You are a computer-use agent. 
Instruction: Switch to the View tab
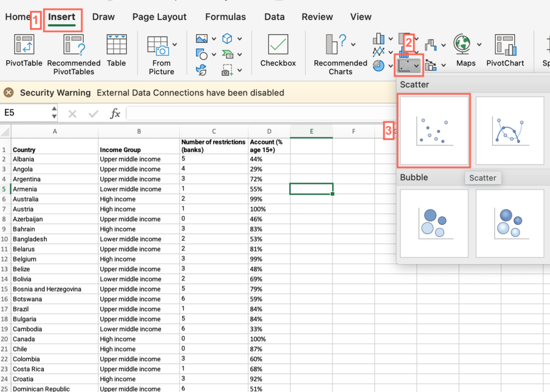pos(360,17)
